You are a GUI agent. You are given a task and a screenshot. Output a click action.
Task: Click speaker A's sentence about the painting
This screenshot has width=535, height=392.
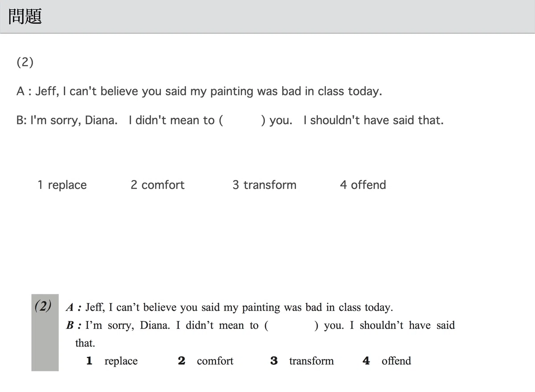point(199,92)
